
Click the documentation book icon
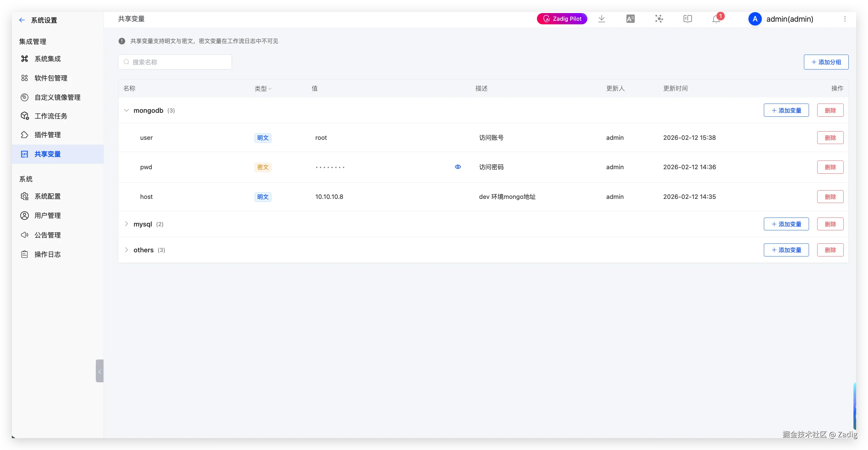click(687, 19)
